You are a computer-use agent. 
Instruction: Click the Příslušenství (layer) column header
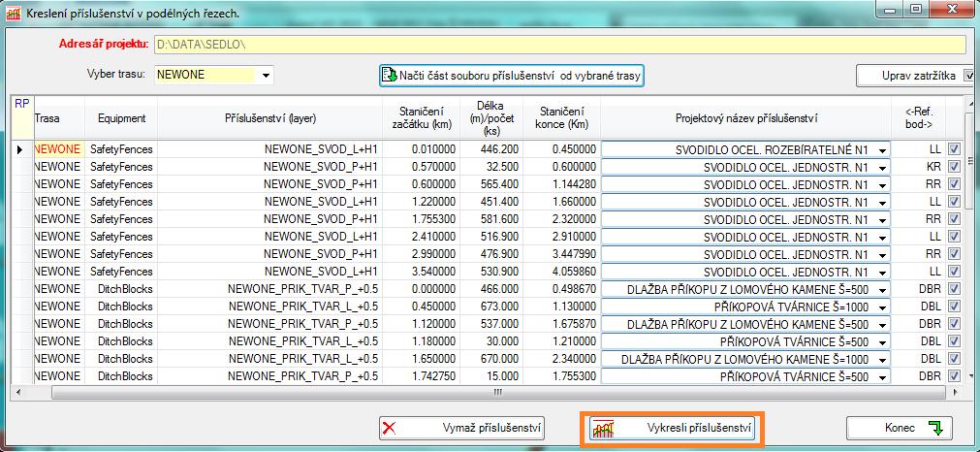coord(270,118)
